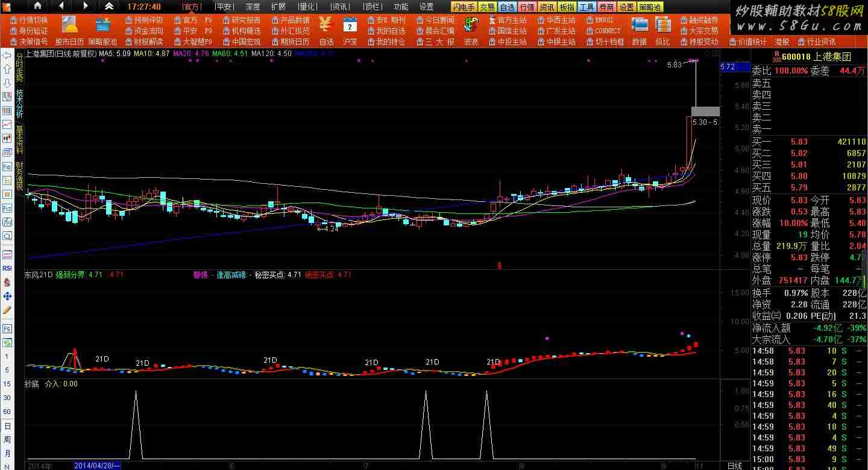Open the 深度 menu
This screenshot has height=470, width=868.
tap(253, 7)
